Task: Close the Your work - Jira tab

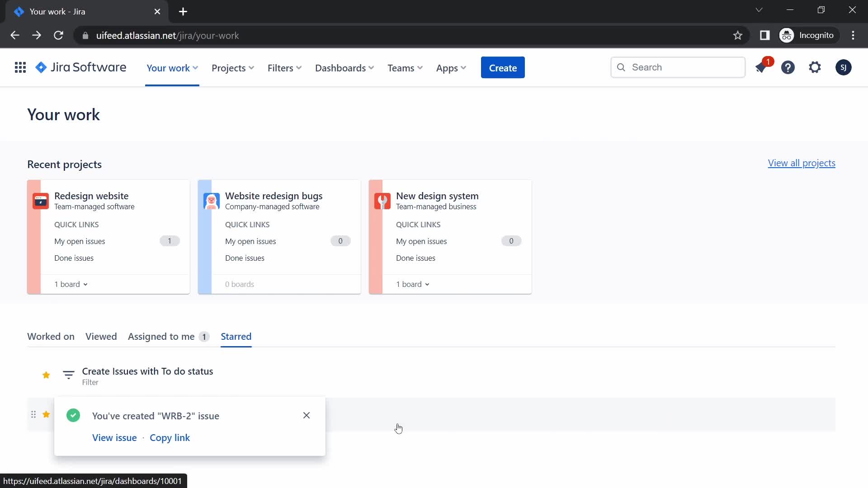Action: 157,12
